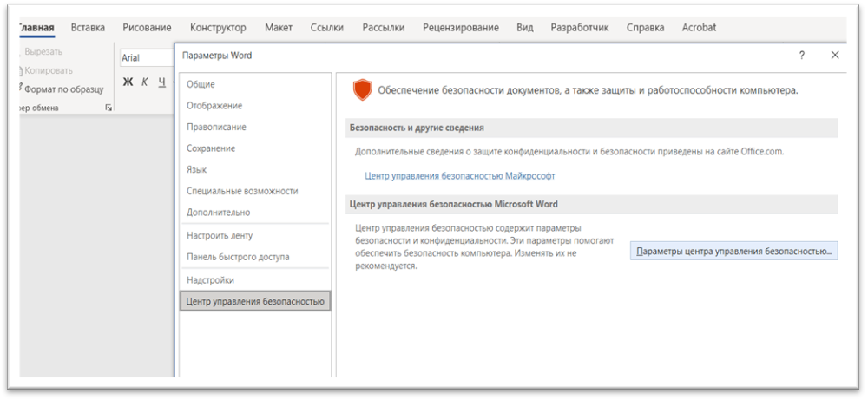Open the Правописание options page

(x=255, y=127)
